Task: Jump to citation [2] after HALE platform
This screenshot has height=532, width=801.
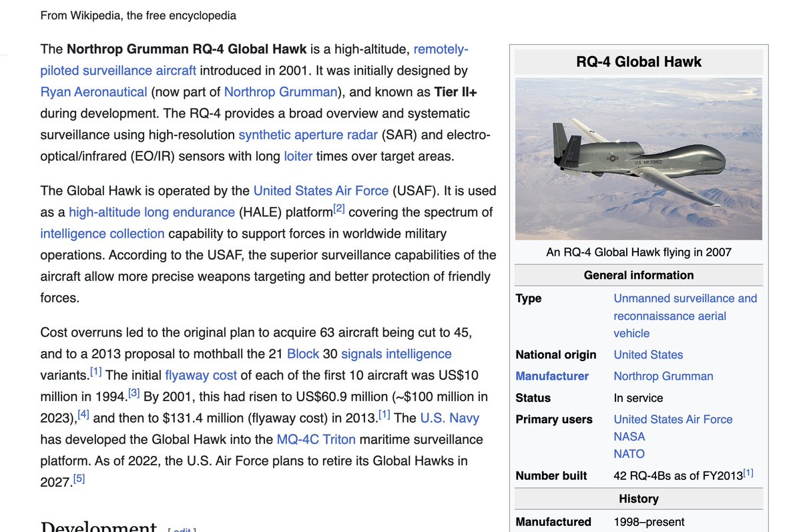Action: click(x=339, y=208)
